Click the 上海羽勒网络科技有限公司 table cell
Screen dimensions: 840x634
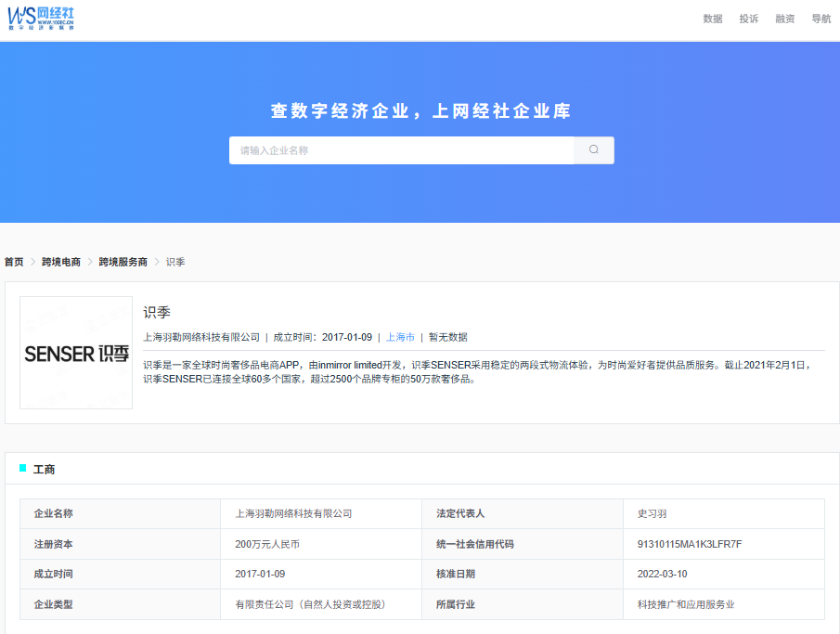pos(321,513)
